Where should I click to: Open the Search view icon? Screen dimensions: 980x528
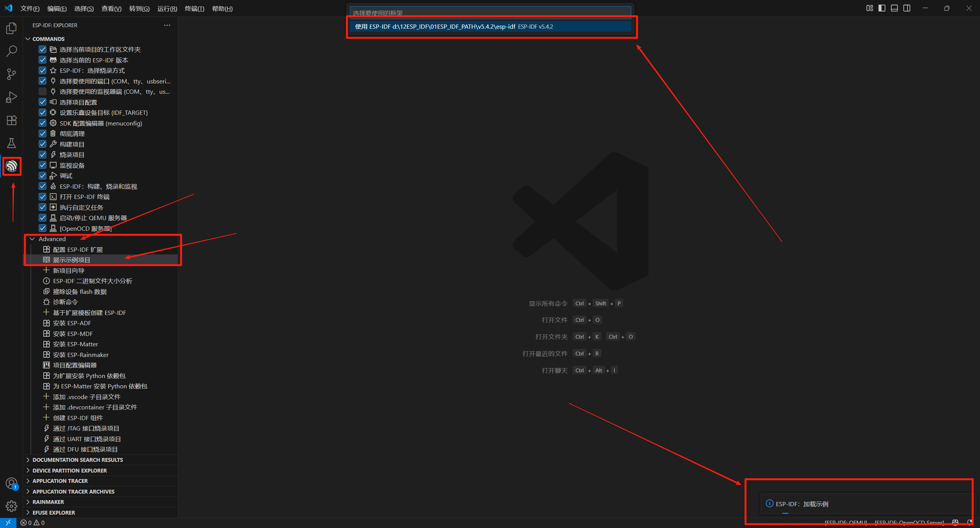point(11,51)
